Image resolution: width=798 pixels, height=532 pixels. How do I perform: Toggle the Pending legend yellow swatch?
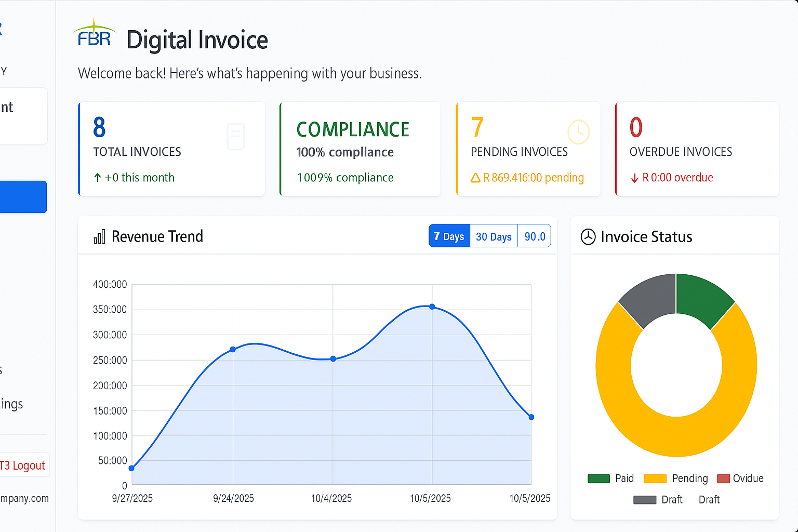(x=655, y=478)
